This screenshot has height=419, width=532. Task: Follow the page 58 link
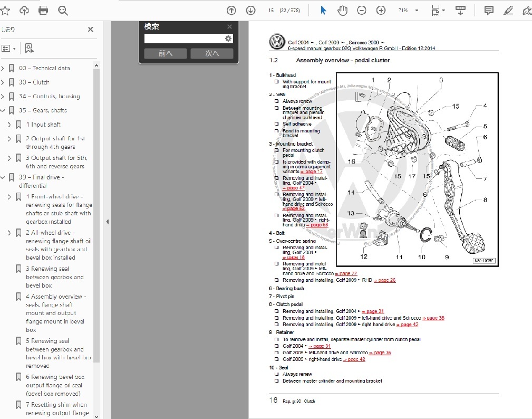pos(317,225)
